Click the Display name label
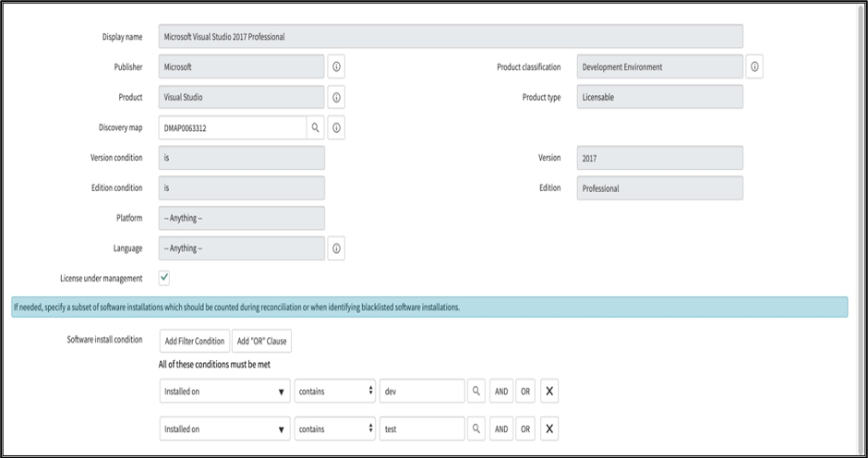 (x=122, y=37)
